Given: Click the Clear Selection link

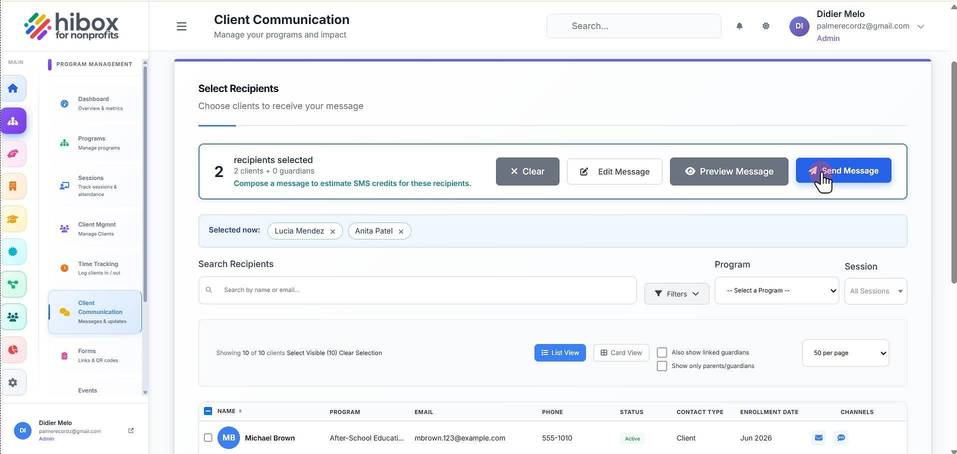Looking at the screenshot, I should [361, 353].
